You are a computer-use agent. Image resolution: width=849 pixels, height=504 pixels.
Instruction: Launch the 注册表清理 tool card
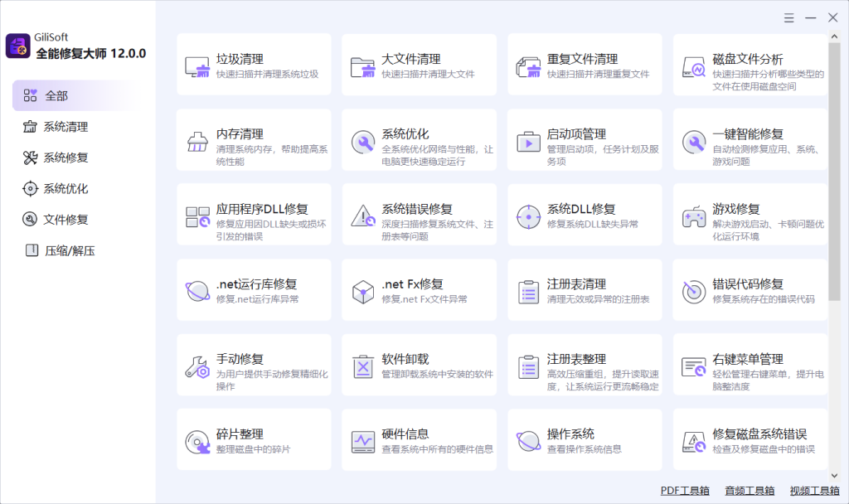point(585,290)
